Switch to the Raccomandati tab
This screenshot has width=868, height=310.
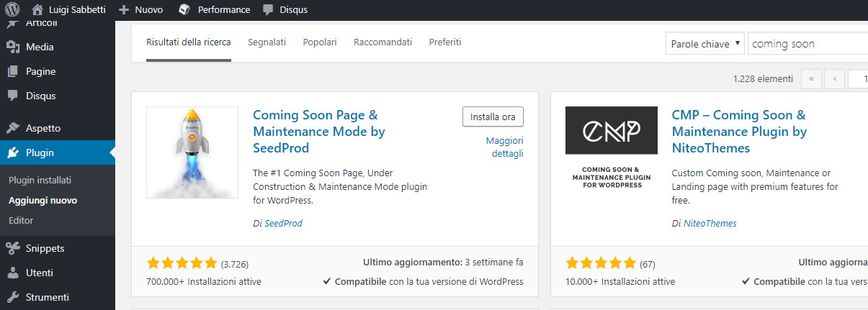(x=382, y=42)
